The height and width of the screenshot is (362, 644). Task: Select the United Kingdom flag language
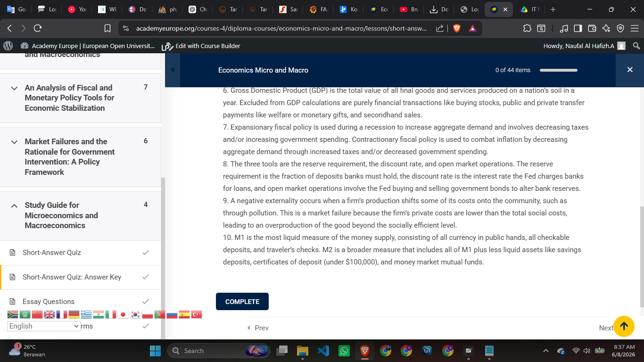[50, 314]
